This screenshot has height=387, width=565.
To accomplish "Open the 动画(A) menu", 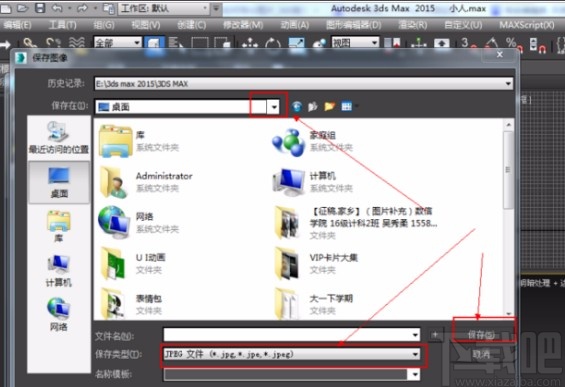I will coord(295,25).
